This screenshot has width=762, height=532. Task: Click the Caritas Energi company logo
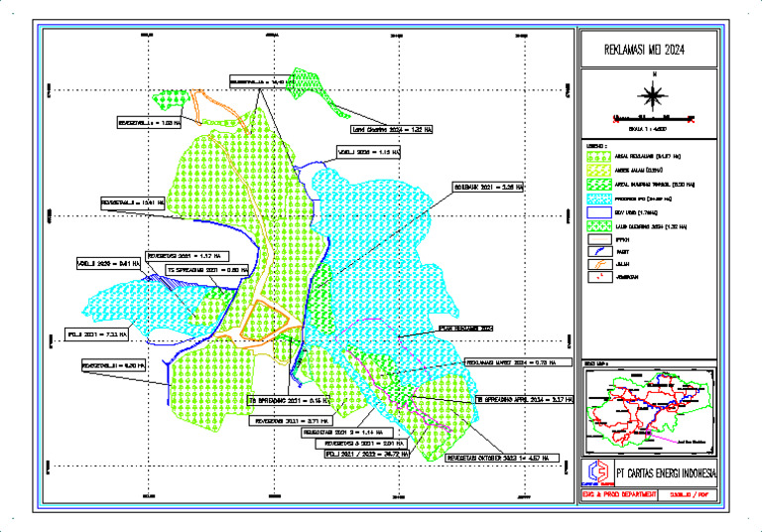[598, 472]
